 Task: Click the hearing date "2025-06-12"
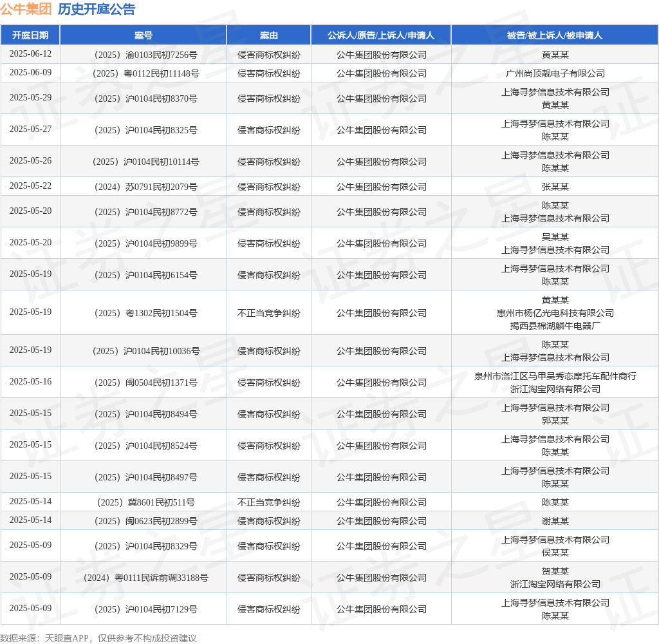[30, 54]
